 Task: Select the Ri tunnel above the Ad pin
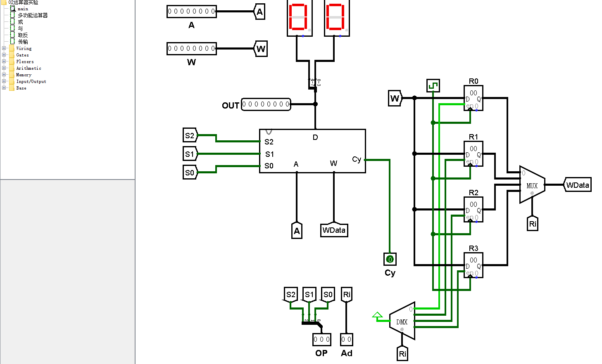(347, 295)
